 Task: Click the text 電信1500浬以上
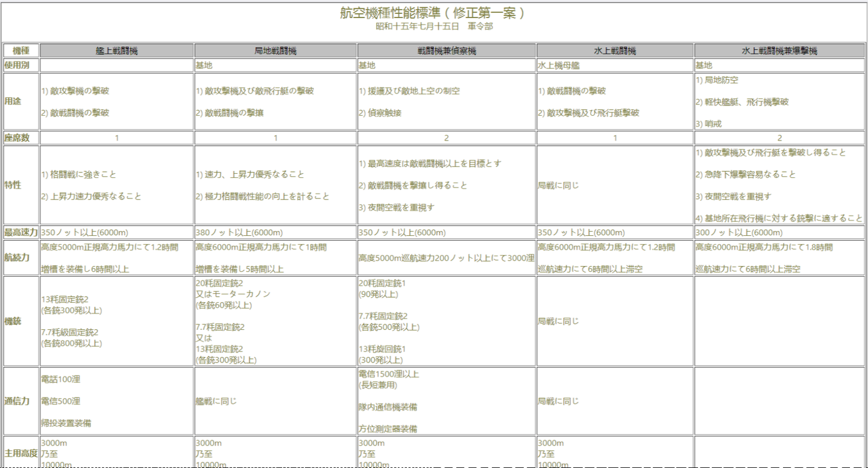point(389,374)
